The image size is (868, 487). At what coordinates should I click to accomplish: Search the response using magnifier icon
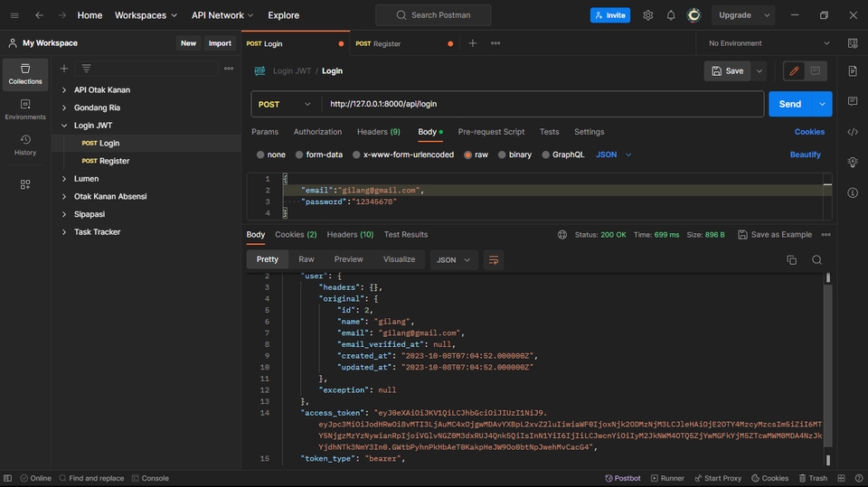point(816,259)
